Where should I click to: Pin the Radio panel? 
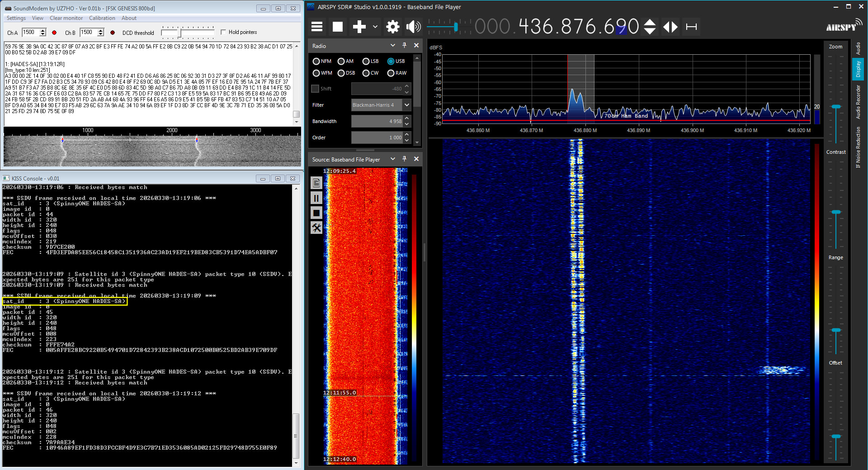click(404, 46)
